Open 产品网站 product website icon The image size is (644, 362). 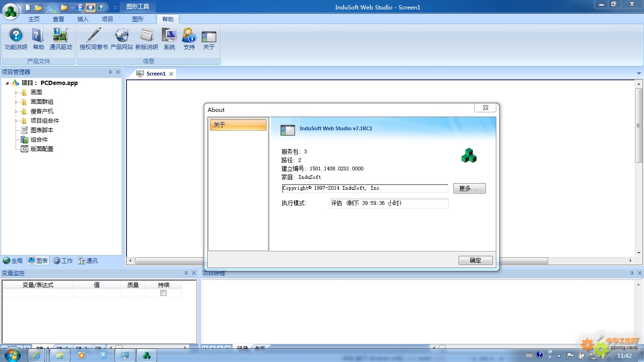click(x=122, y=39)
